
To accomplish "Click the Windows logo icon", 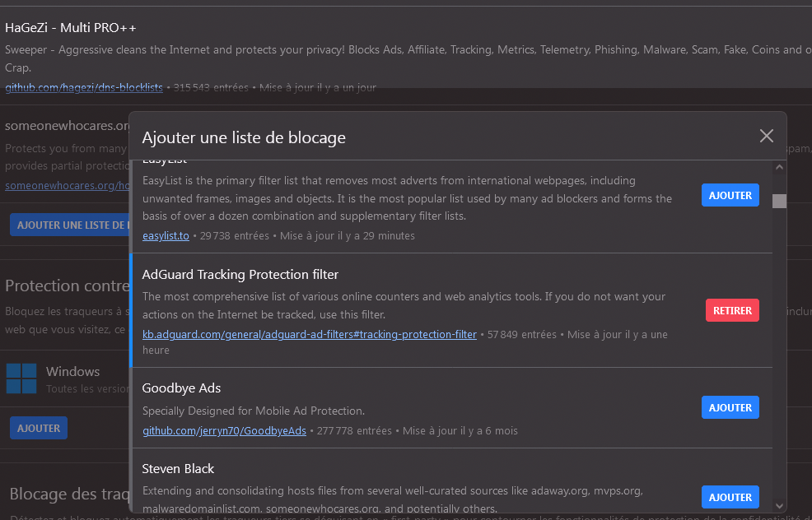I will [x=21, y=378].
